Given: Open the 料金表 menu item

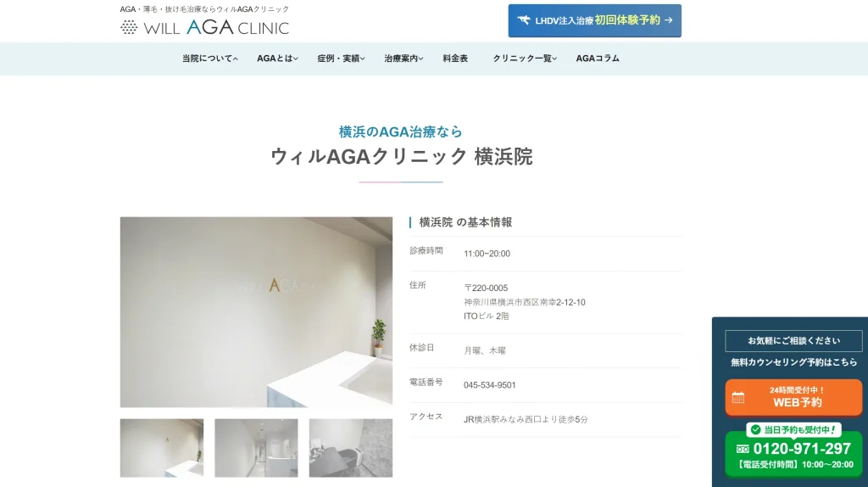Looking at the screenshot, I should pyautogui.click(x=455, y=59).
